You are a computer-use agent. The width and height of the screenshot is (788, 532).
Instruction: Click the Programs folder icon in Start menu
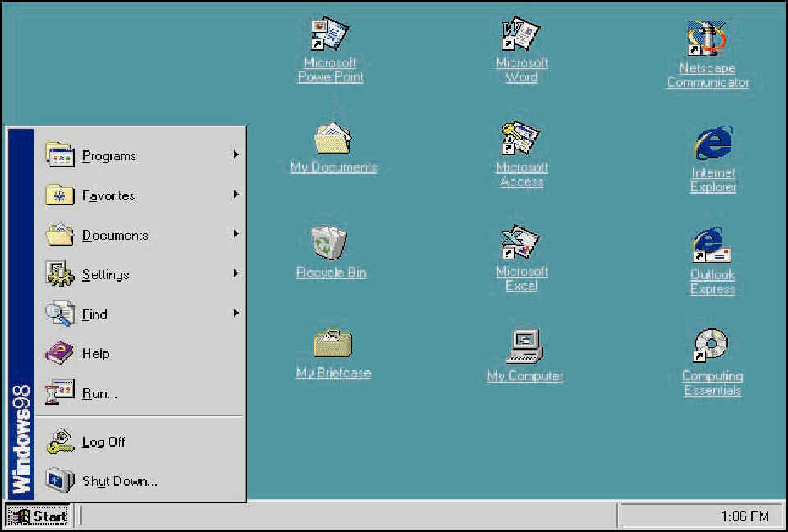[60, 155]
